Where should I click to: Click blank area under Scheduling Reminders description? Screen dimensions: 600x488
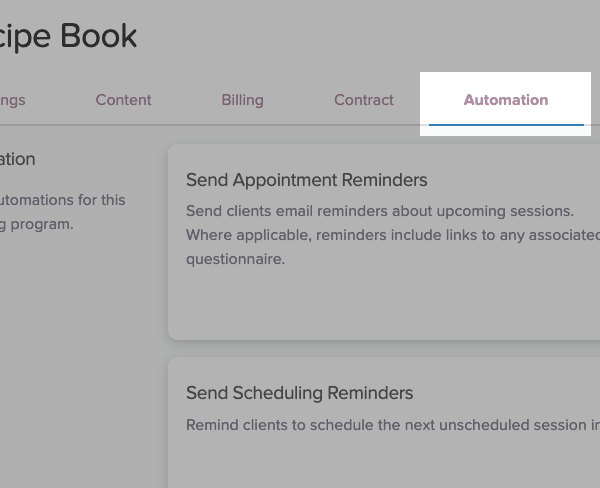pos(380,462)
